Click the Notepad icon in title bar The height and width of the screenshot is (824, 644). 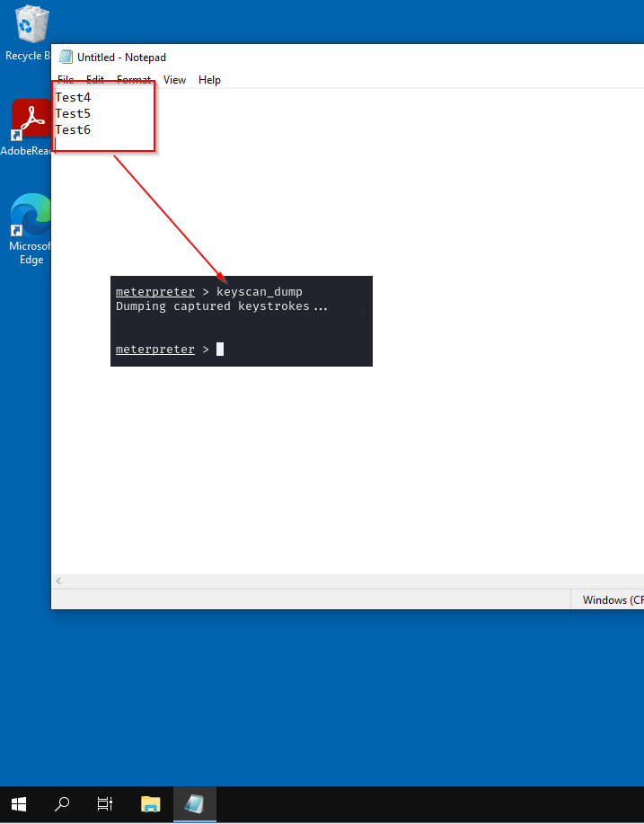66,57
